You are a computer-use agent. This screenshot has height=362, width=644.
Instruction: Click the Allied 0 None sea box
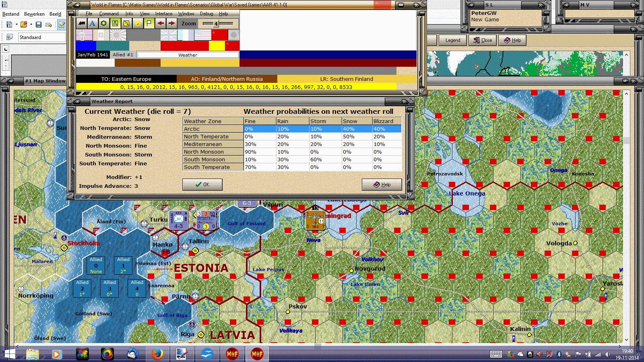coord(96,265)
